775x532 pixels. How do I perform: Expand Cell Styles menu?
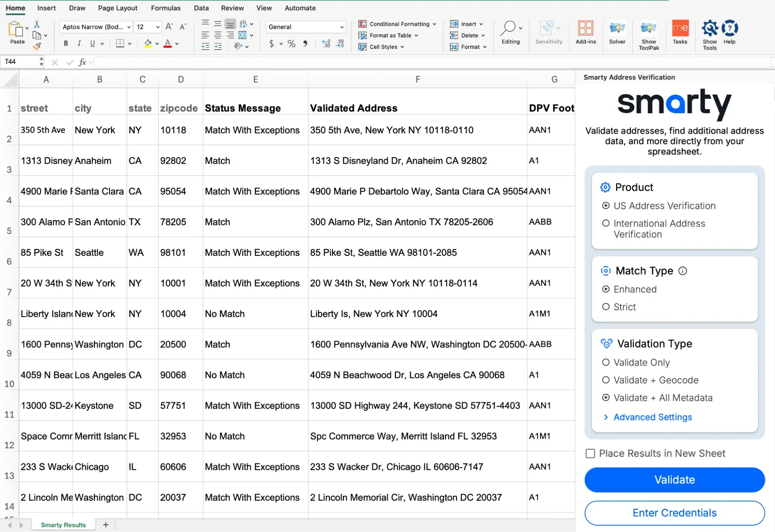pos(381,47)
